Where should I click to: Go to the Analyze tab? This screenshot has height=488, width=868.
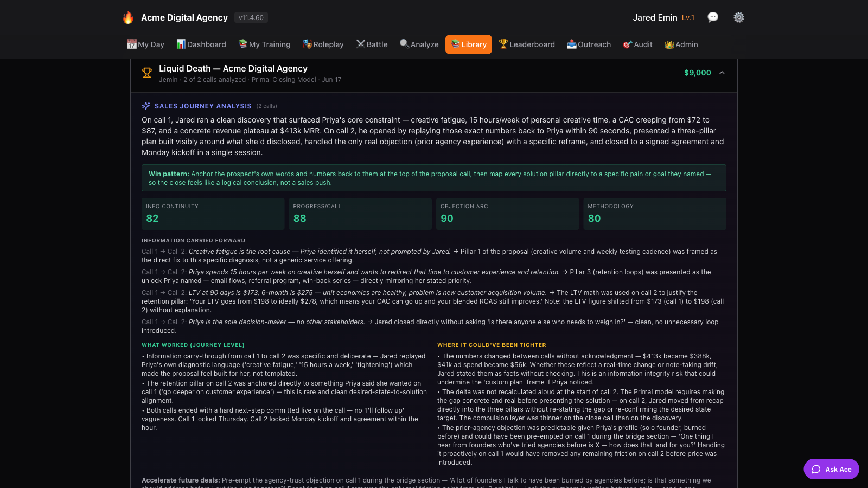(x=419, y=44)
